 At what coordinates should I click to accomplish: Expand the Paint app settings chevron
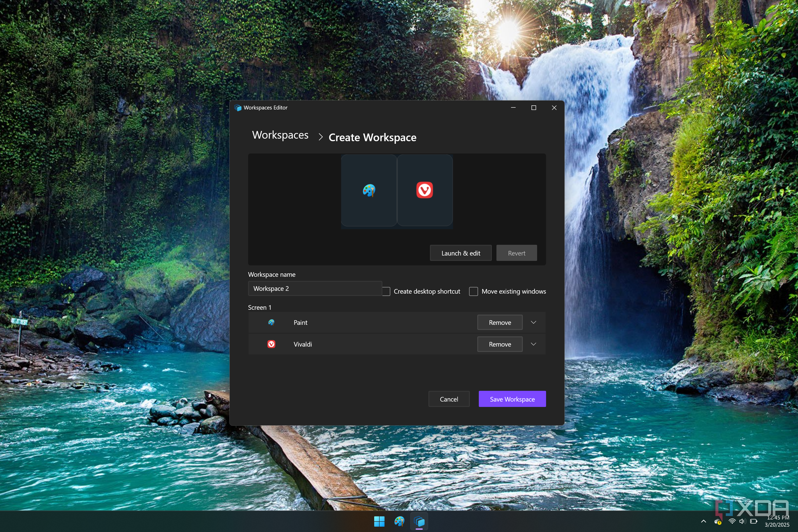tap(533, 322)
